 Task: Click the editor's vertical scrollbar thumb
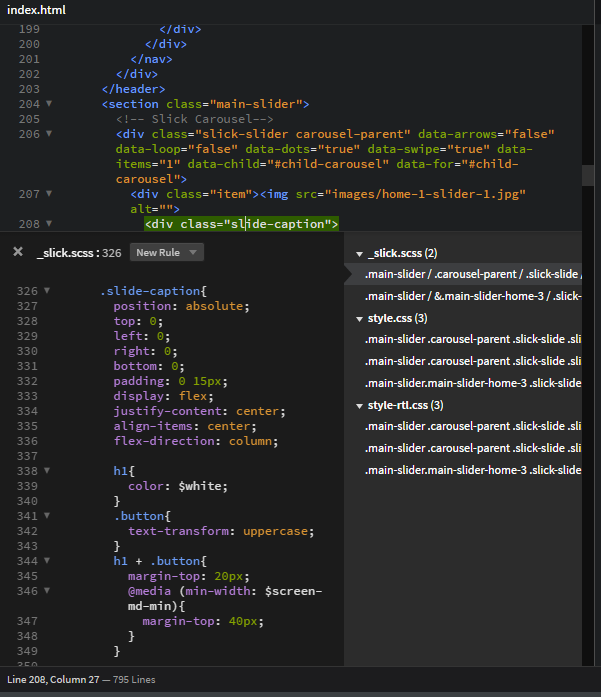[x=590, y=174]
